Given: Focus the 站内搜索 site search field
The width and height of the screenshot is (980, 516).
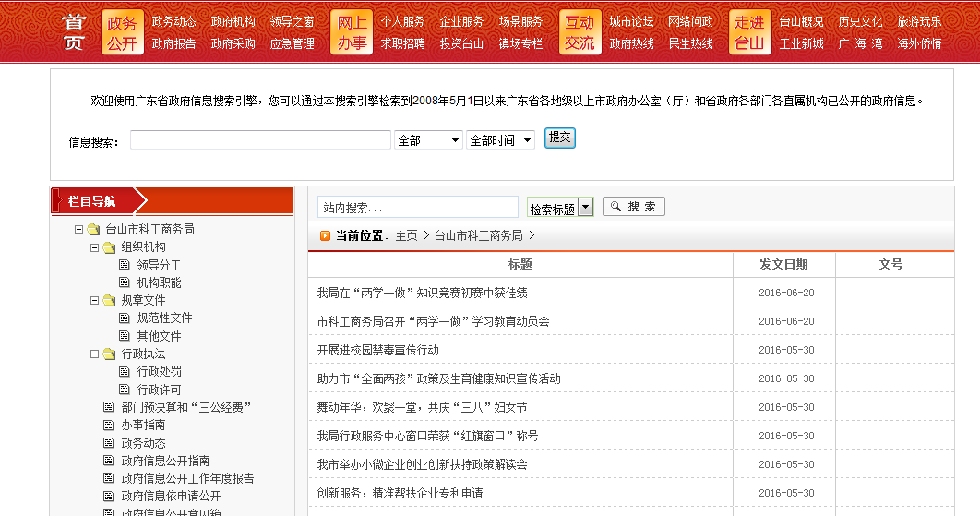Looking at the screenshot, I should point(417,208).
